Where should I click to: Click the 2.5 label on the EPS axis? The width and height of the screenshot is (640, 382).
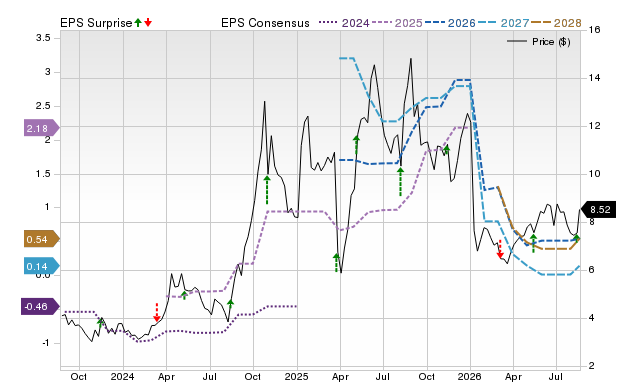[x=43, y=106]
